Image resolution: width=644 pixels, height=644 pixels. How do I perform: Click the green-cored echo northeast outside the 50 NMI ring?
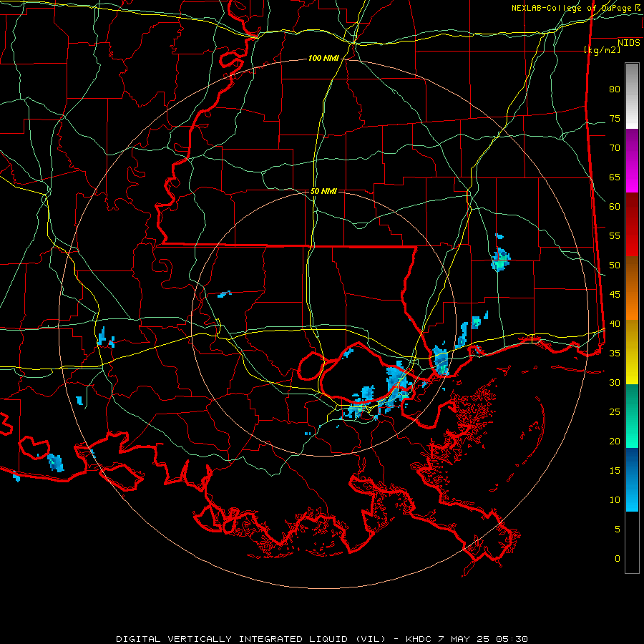pyautogui.click(x=501, y=260)
